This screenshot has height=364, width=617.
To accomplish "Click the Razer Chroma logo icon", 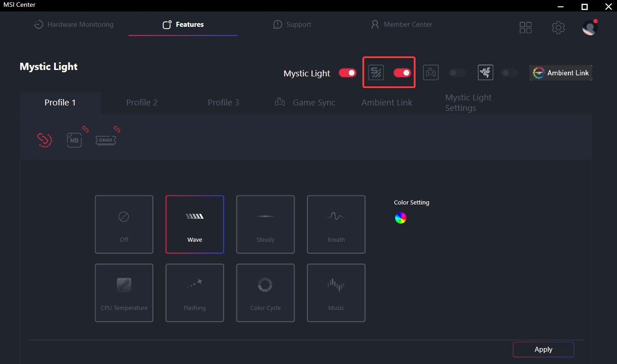I will point(486,73).
